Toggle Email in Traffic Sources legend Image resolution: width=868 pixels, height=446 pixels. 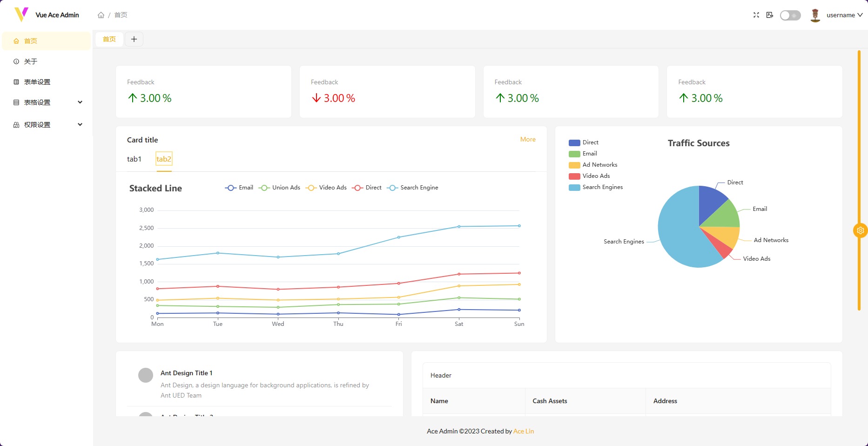coord(583,154)
